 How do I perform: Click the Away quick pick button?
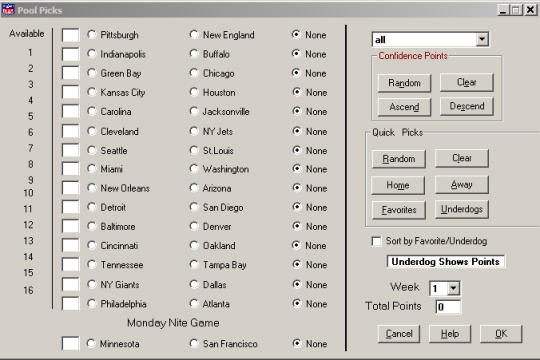pos(462,185)
